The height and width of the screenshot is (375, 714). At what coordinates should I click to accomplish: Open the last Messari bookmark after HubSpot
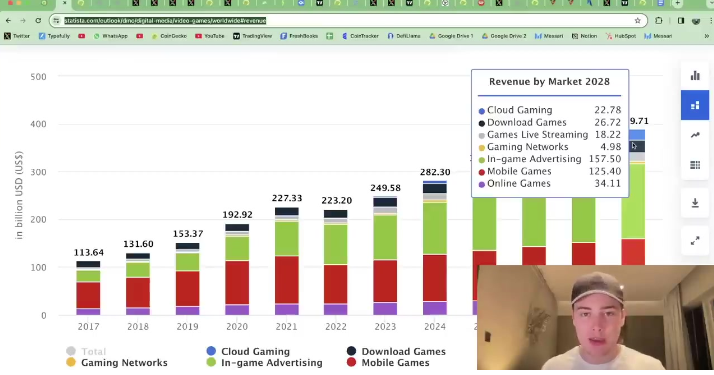pyautogui.click(x=658, y=36)
